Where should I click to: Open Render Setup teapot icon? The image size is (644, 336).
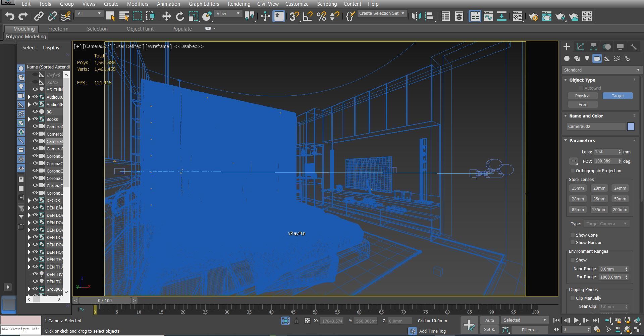[533, 16]
